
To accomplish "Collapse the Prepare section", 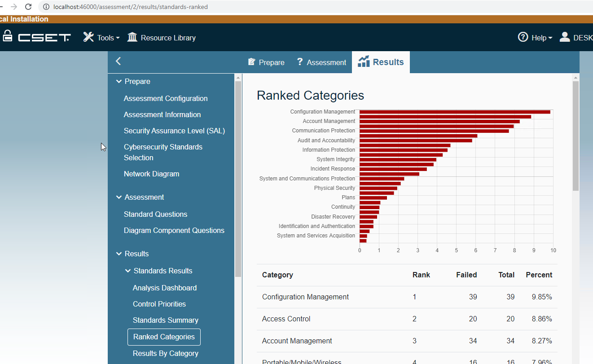I will 119,82.
